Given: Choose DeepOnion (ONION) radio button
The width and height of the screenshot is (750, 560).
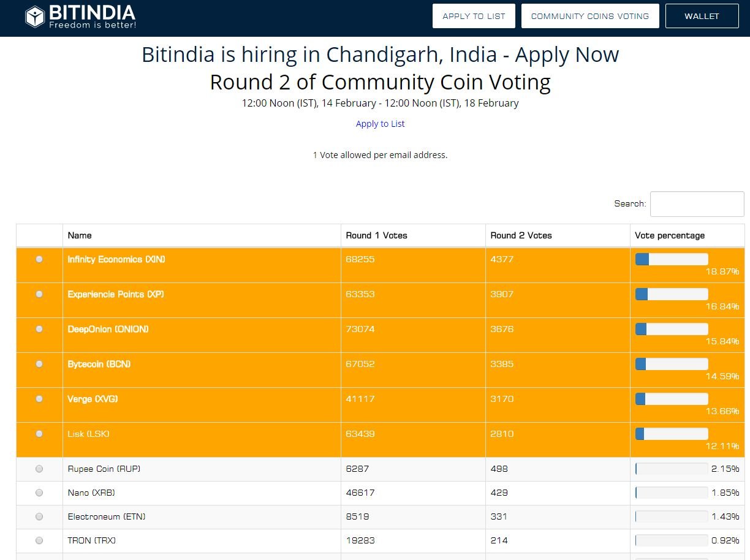Looking at the screenshot, I should [39, 329].
